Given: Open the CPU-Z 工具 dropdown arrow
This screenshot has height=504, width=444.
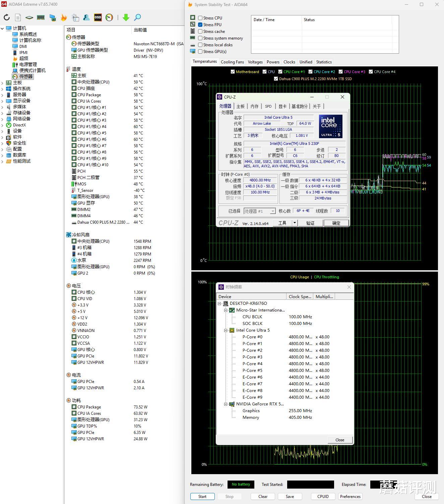Looking at the screenshot, I should [x=295, y=223].
